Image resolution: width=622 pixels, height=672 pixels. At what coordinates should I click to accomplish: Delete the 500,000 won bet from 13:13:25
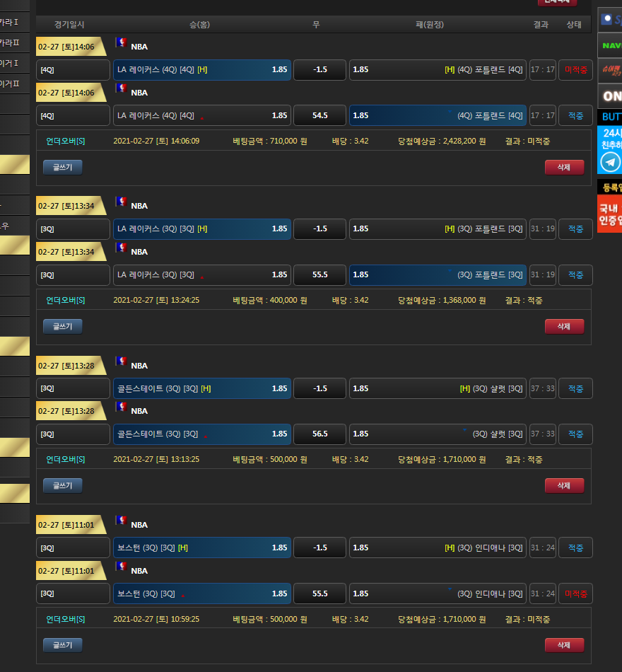coord(563,485)
